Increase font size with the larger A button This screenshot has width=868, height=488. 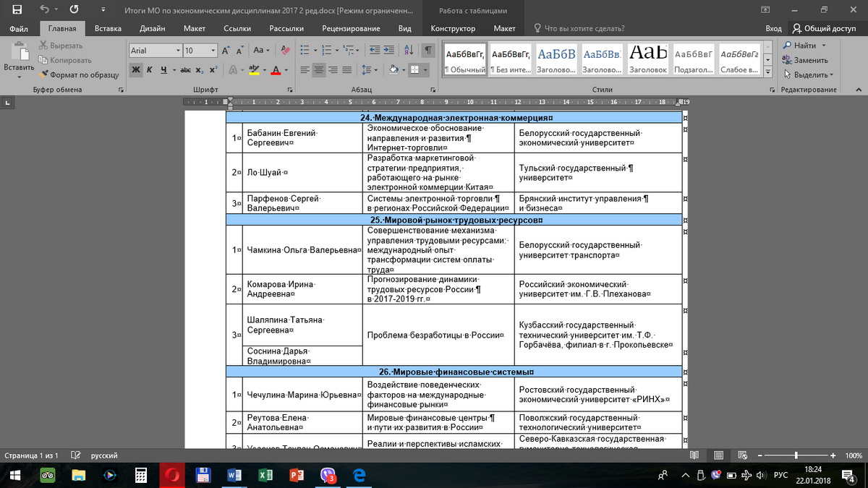[x=226, y=51]
